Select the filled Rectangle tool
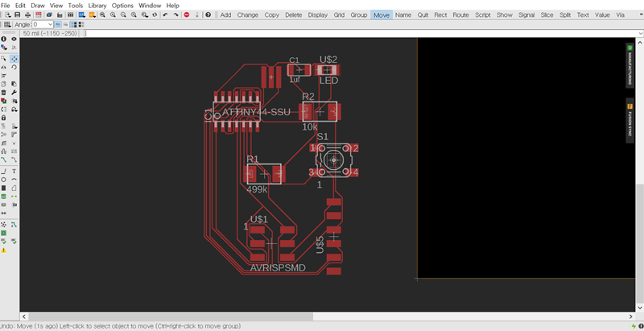The height and width of the screenshot is (331, 644). [4, 188]
